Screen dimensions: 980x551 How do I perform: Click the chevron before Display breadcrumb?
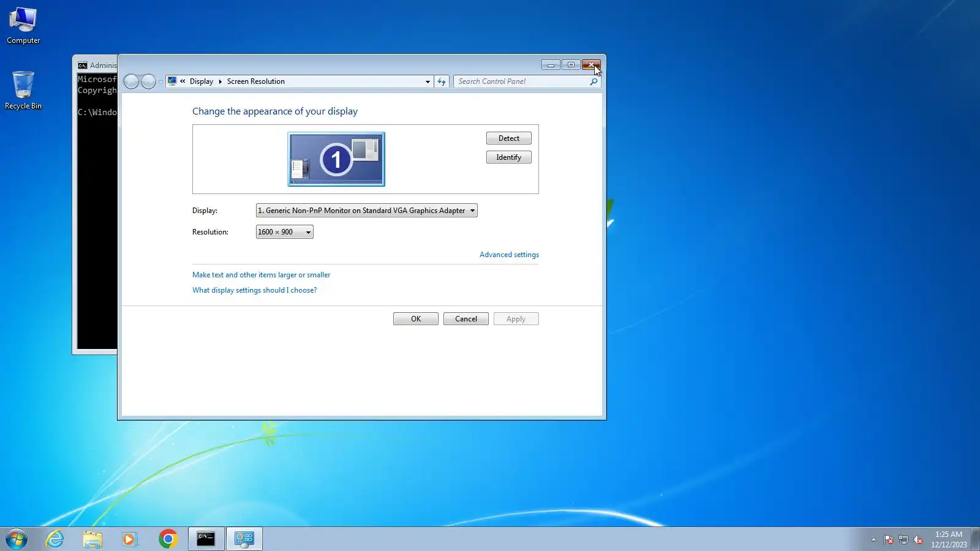pos(183,81)
